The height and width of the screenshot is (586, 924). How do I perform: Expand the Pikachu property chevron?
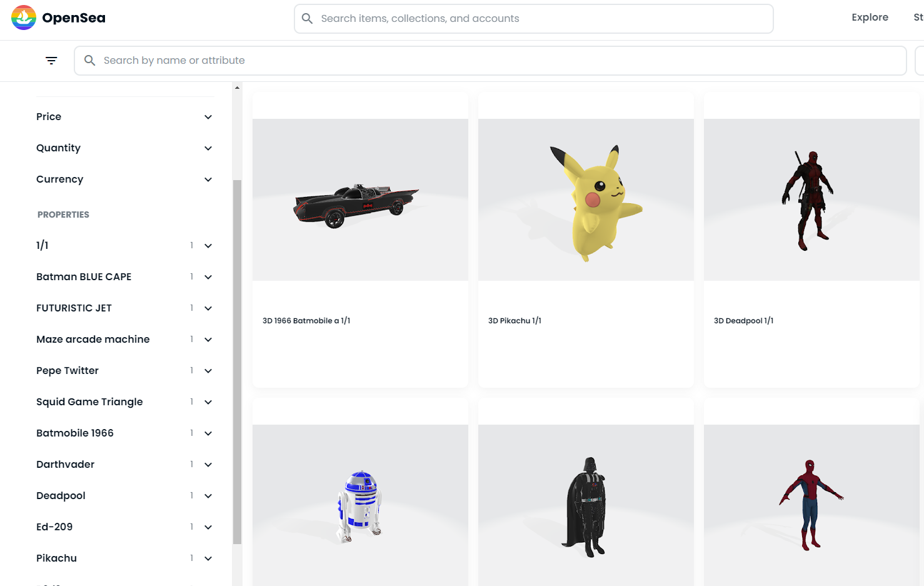[208, 558]
